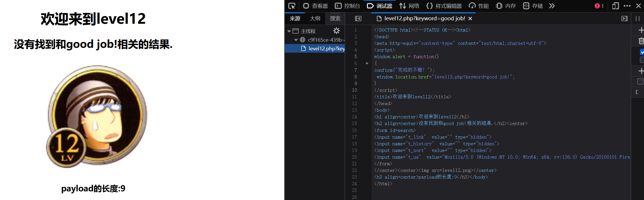Open the 网络 network panel tab
644x200 pixels.
[x=409, y=6]
